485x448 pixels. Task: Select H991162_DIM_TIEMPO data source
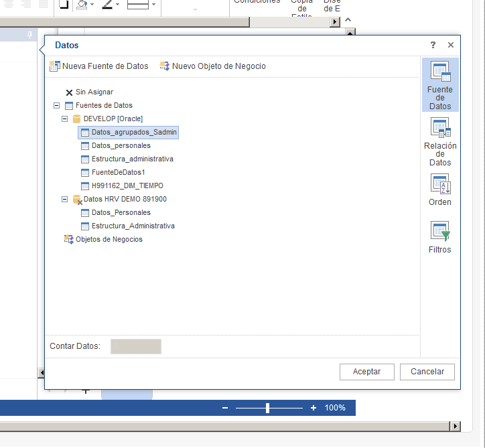(x=122, y=185)
